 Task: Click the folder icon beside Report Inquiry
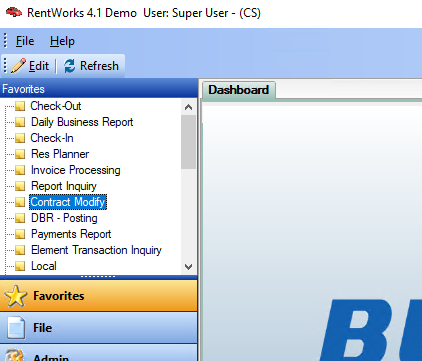[x=20, y=186]
